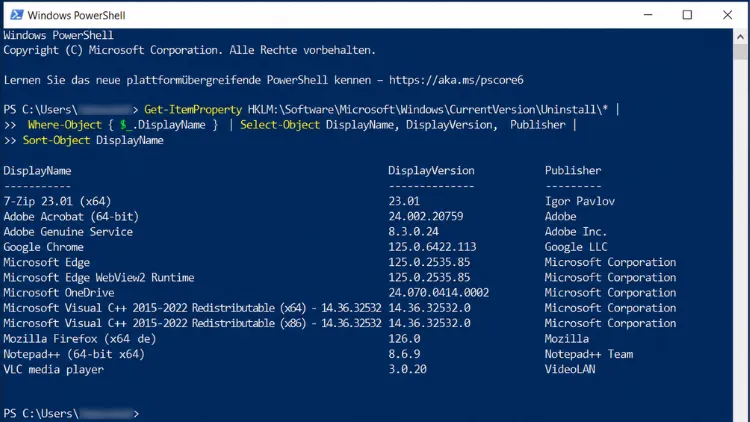
Task: Click version 125.0.6422.113
Action: point(432,247)
